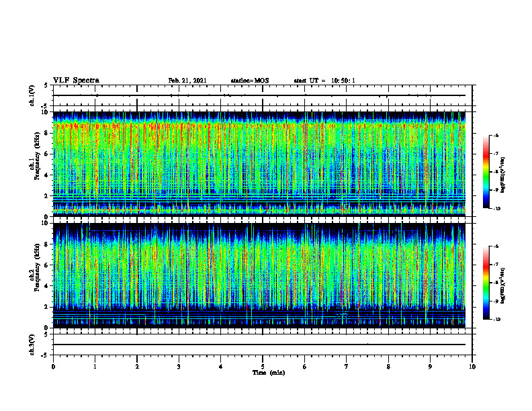Click the time axis tick label "7"
This screenshot has width=532, height=411.
pyautogui.click(x=347, y=367)
